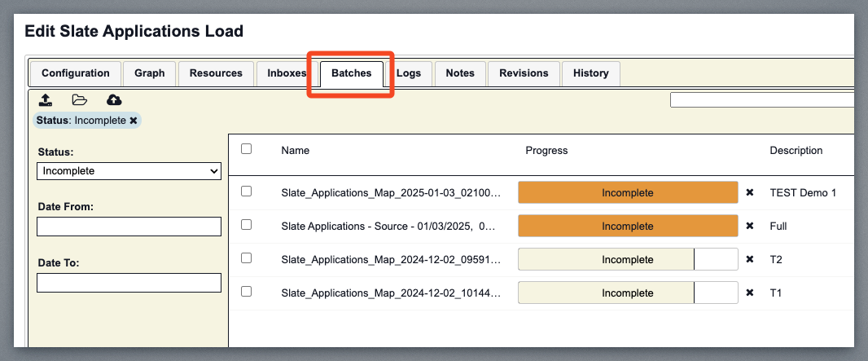Open the Logs tab
Viewport: 868px width, 361px height.
point(409,73)
